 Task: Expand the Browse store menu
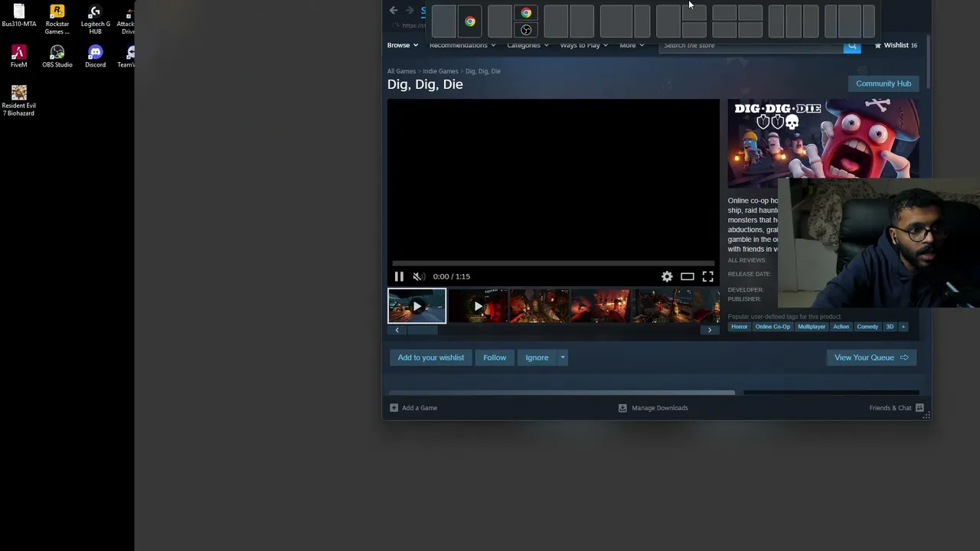(x=403, y=45)
